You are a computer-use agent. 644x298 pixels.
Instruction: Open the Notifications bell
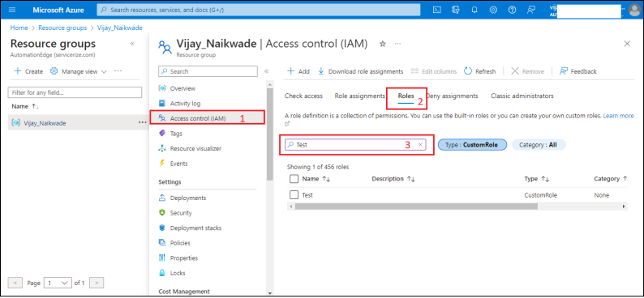coord(474,10)
